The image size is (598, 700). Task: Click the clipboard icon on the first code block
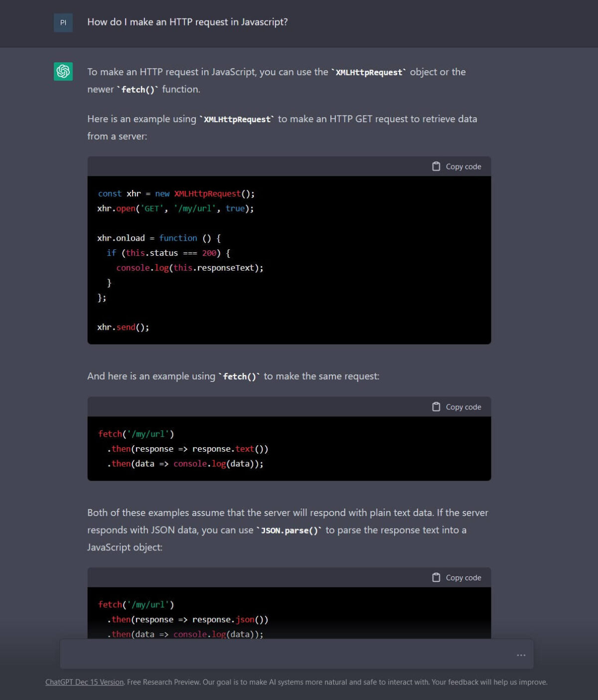(x=436, y=166)
